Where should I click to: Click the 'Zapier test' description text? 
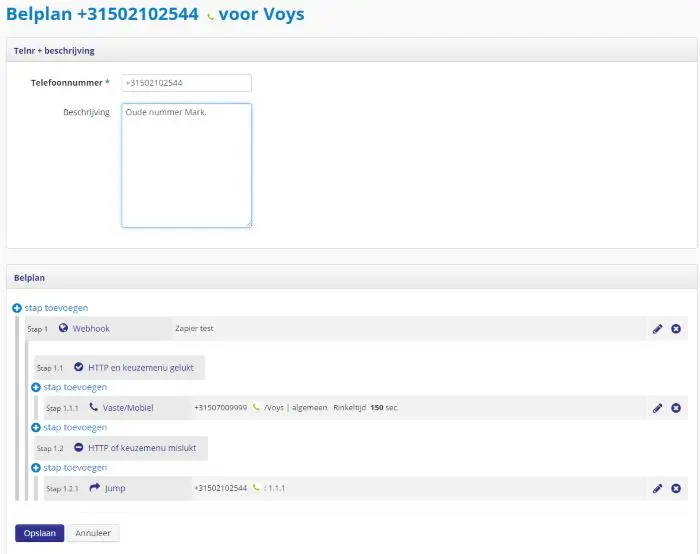point(194,329)
